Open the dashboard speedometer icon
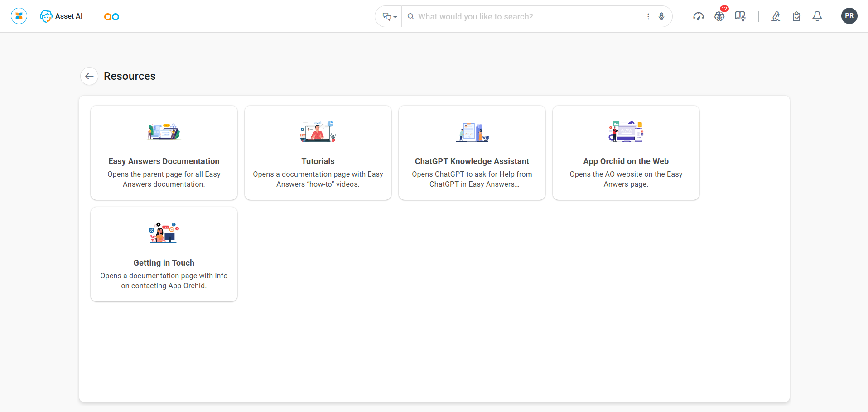The image size is (868, 412). pyautogui.click(x=698, y=17)
